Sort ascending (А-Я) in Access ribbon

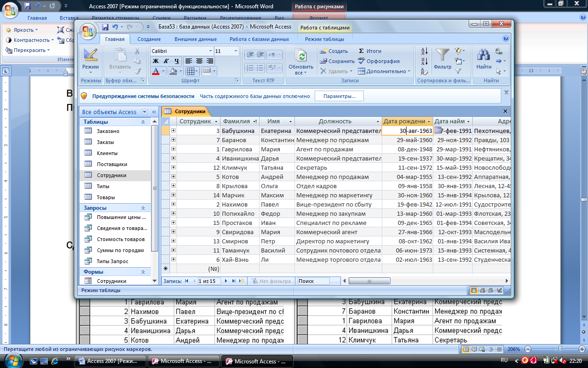(x=424, y=51)
